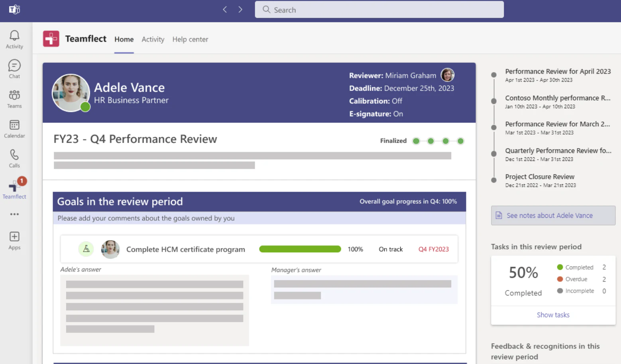
Task: Open Teamflect app in sidebar
Action: (x=14, y=188)
